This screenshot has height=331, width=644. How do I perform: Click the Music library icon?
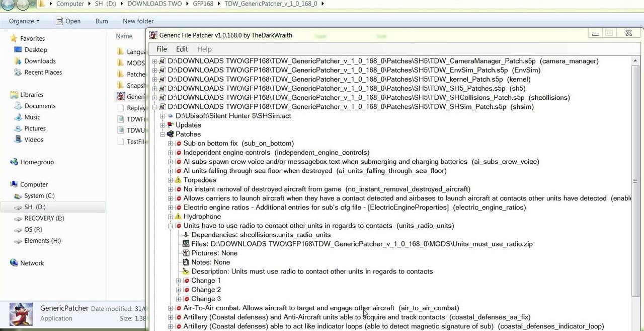pos(18,117)
